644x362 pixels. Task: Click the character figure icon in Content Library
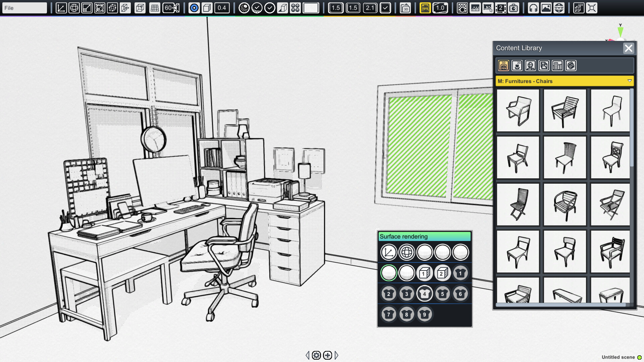pyautogui.click(x=530, y=65)
